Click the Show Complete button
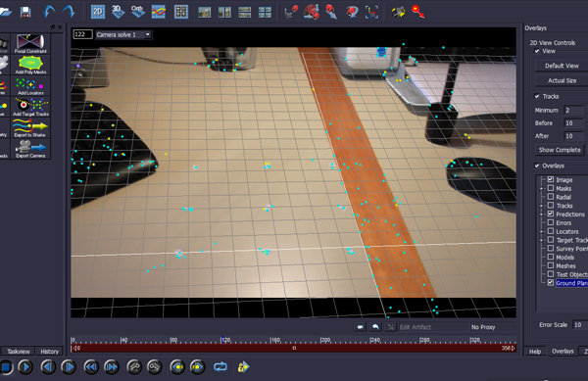This screenshot has height=381, width=588. tap(560, 150)
